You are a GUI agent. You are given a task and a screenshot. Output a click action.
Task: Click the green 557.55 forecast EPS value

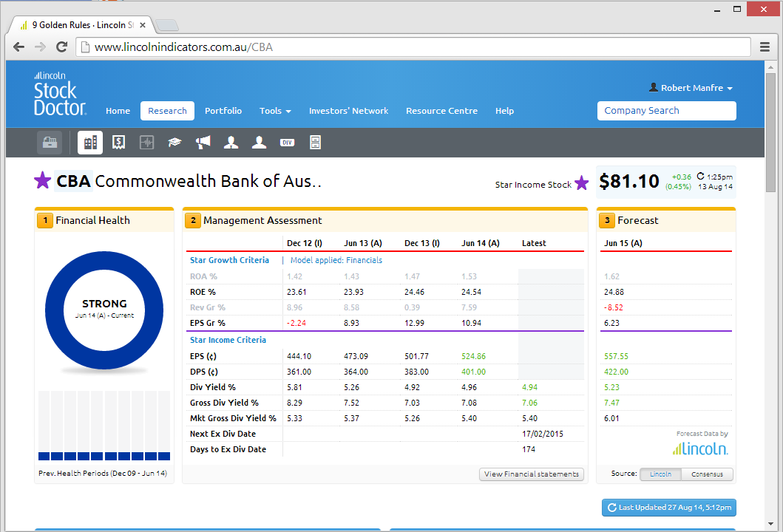click(616, 356)
